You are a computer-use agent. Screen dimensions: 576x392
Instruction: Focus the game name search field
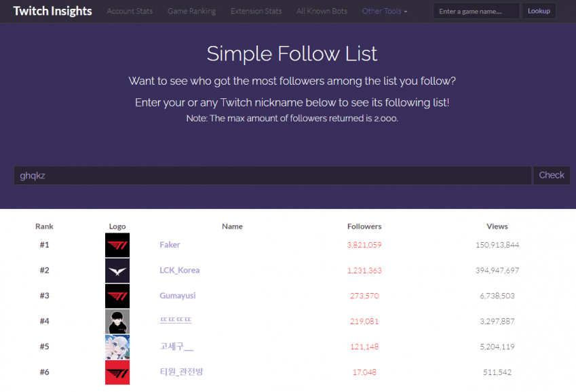tap(476, 11)
